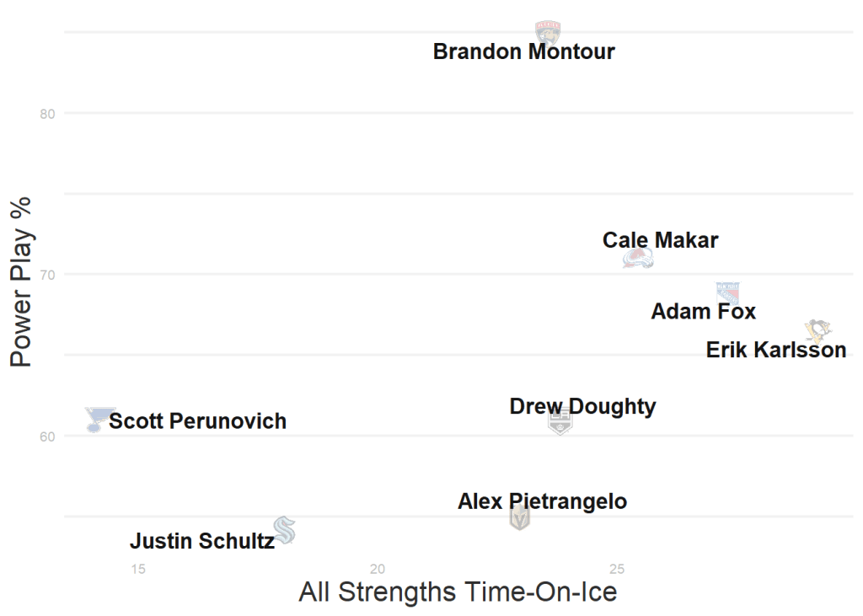The width and height of the screenshot is (863, 616).
Task: Select the Drew Doughty label
Action: point(582,406)
